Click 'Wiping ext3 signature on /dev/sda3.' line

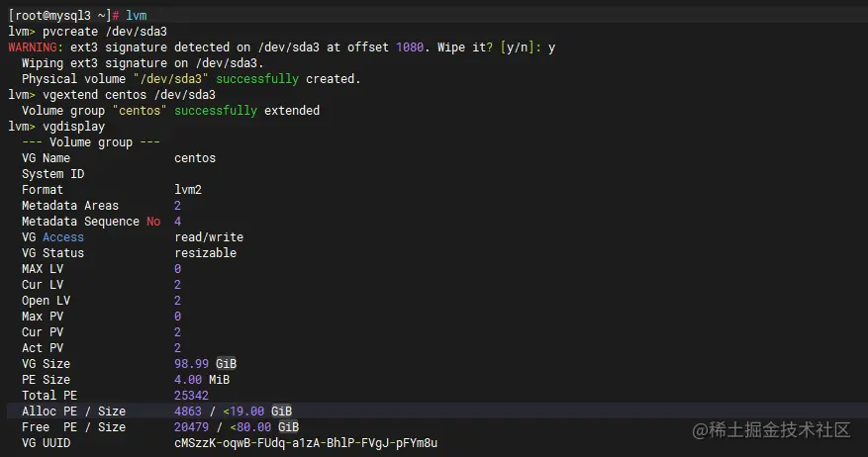click(143, 63)
